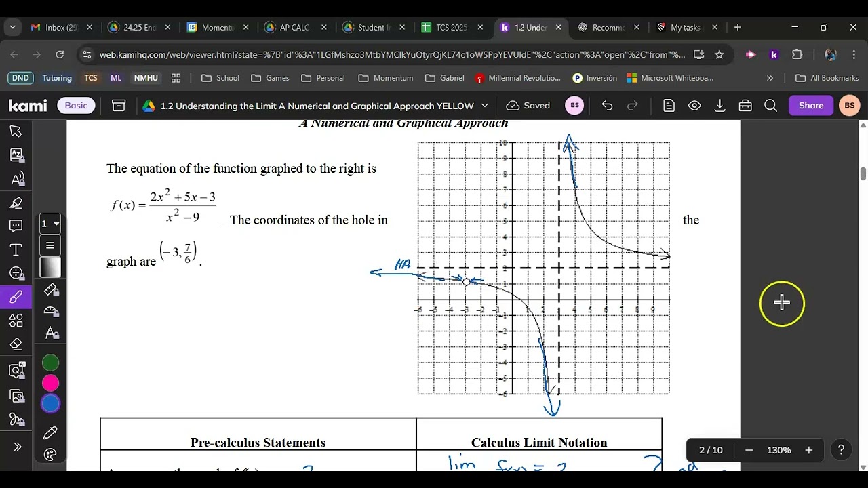Viewport: 868px width, 488px height.
Task: Open the Microsoft Whiteboard bookmark
Action: coord(671,78)
